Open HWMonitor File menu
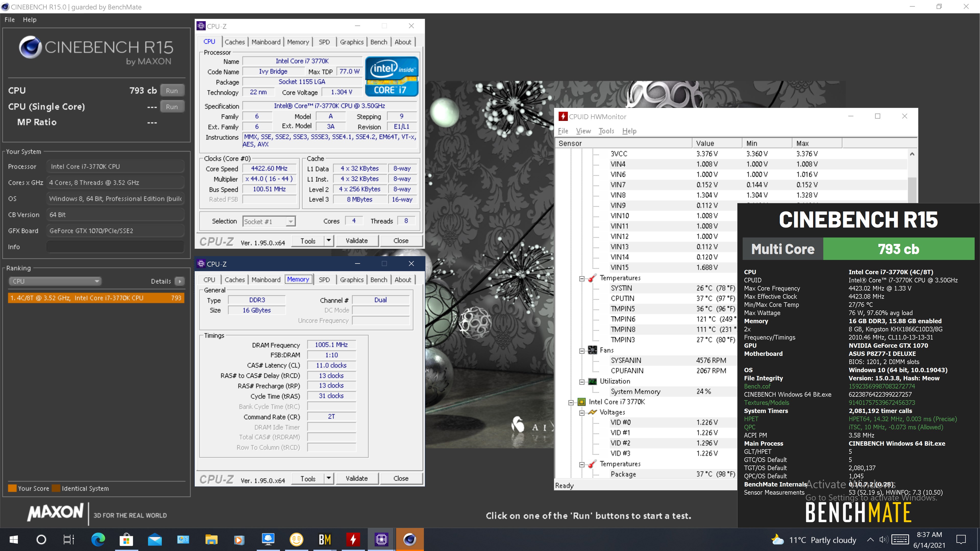Image resolution: width=980 pixels, height=551 pixels. [563, 131]
